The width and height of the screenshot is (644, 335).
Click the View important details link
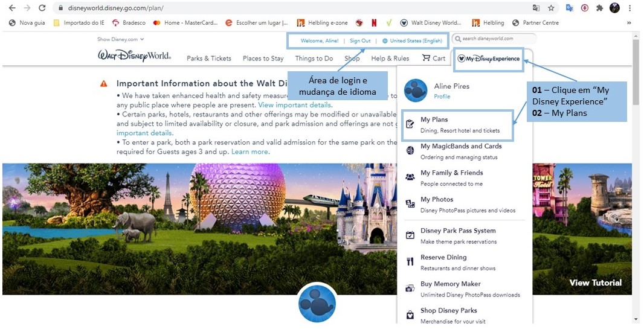click(294, 105)
